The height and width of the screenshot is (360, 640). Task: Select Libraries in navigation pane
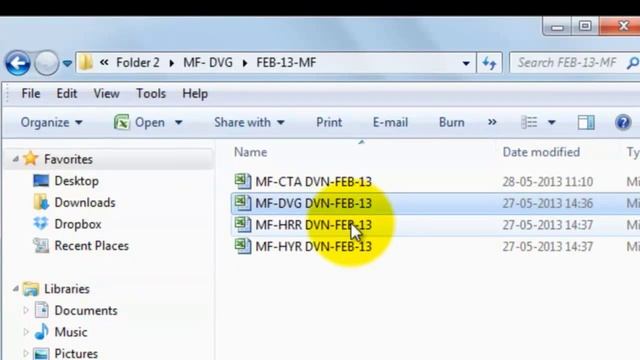coord(67,289)
